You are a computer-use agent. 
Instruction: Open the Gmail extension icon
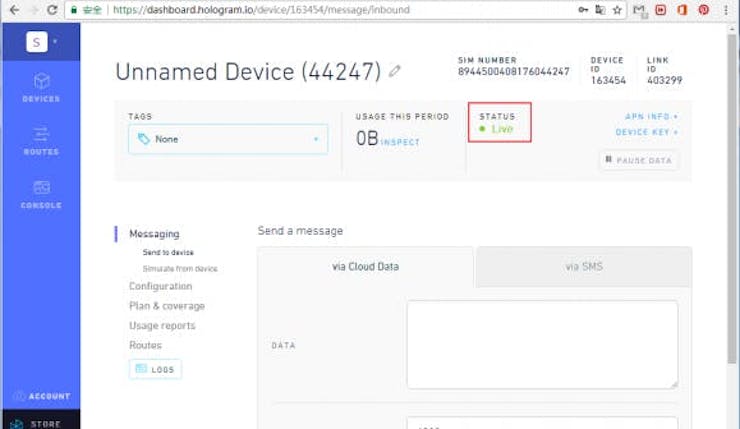639,10
